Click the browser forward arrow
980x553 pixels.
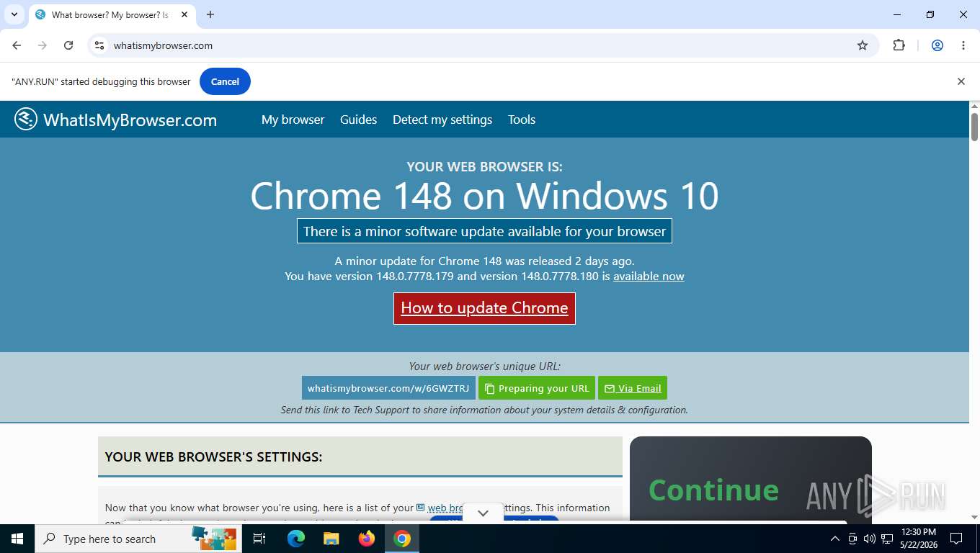point(43,45)
